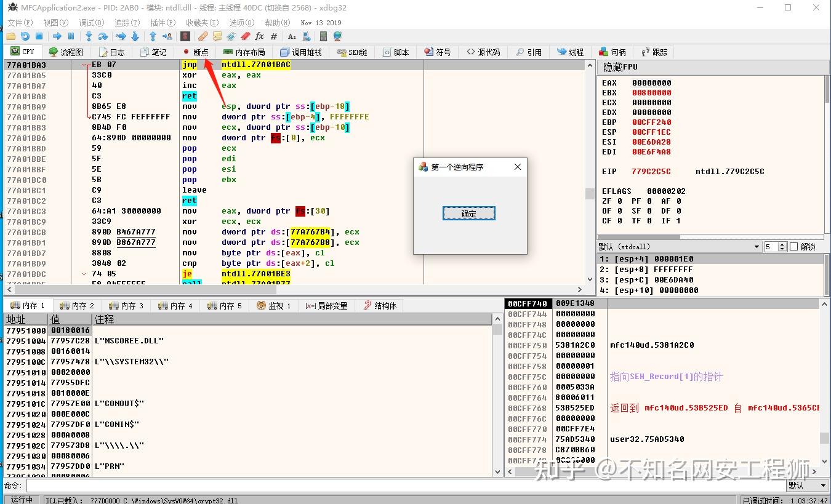Increase the argument count spinner
The width and height of the screenshot is (831, 504).
point(782,244)
